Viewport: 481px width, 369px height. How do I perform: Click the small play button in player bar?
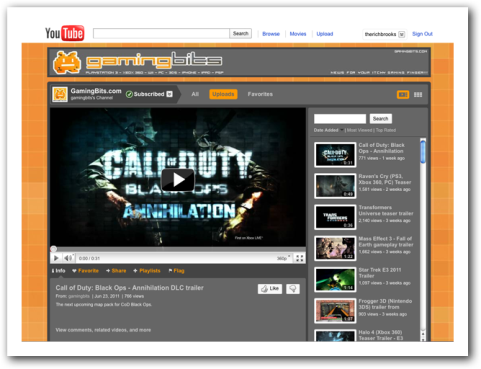[56, 258]
